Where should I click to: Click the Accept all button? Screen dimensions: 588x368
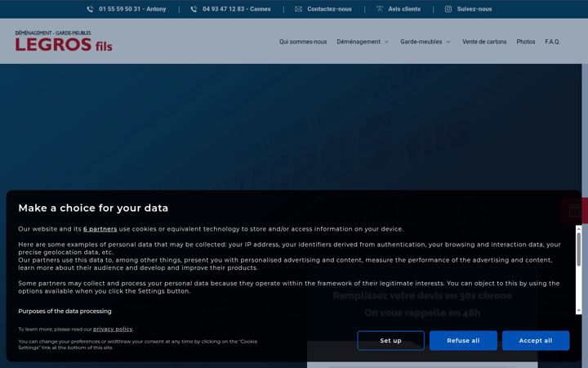pos(536,340)
